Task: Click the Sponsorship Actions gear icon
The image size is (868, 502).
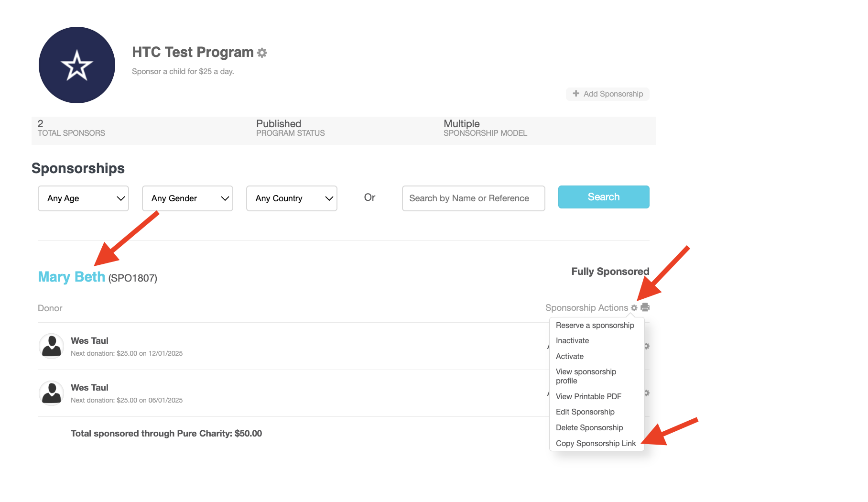Action: click(x=634, y=308)
